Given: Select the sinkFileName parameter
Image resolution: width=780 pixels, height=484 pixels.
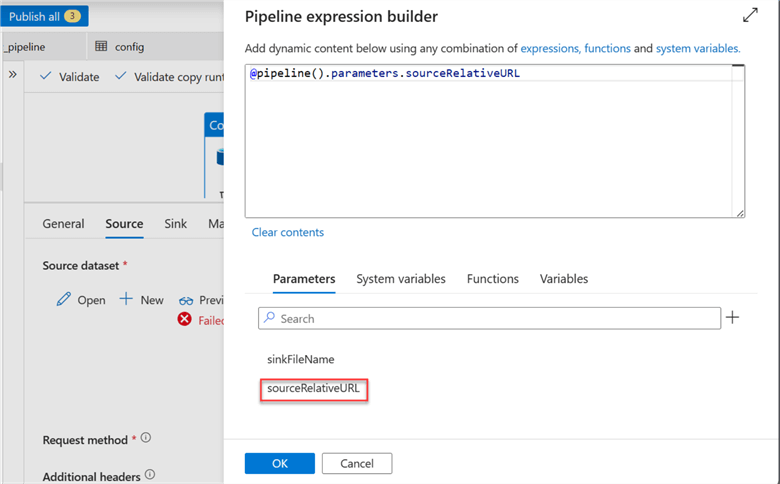Looking at the screenshot, I should 301,359.
